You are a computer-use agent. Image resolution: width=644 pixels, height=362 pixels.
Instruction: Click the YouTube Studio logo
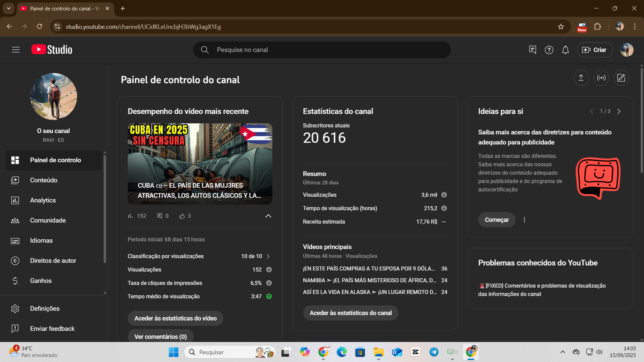[x=52, y=50]
